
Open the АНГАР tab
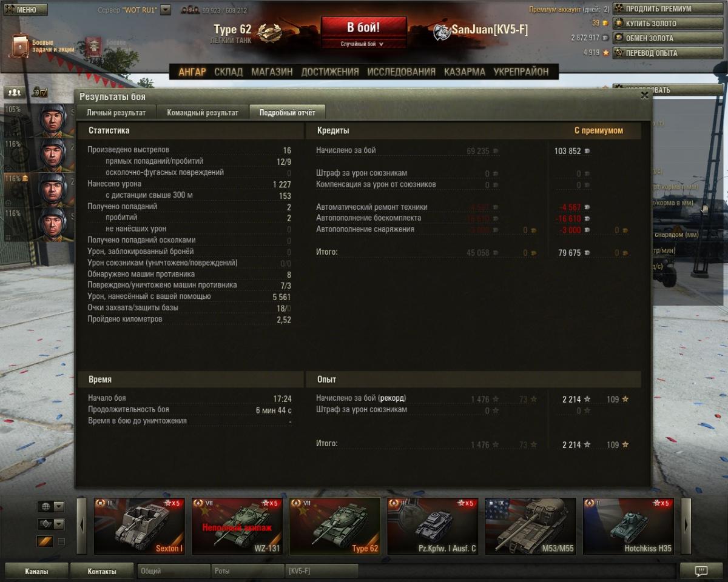tap(192, 72)
